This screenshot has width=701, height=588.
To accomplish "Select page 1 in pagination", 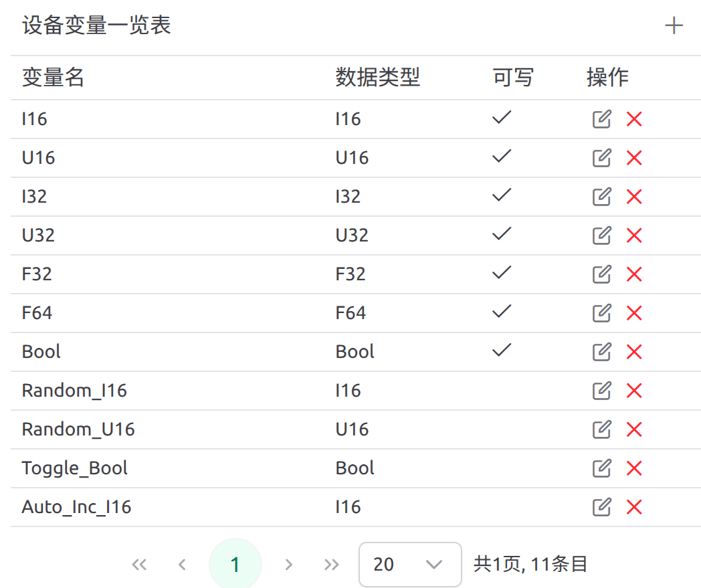I will pyautogui.click(x=235, y=565).
